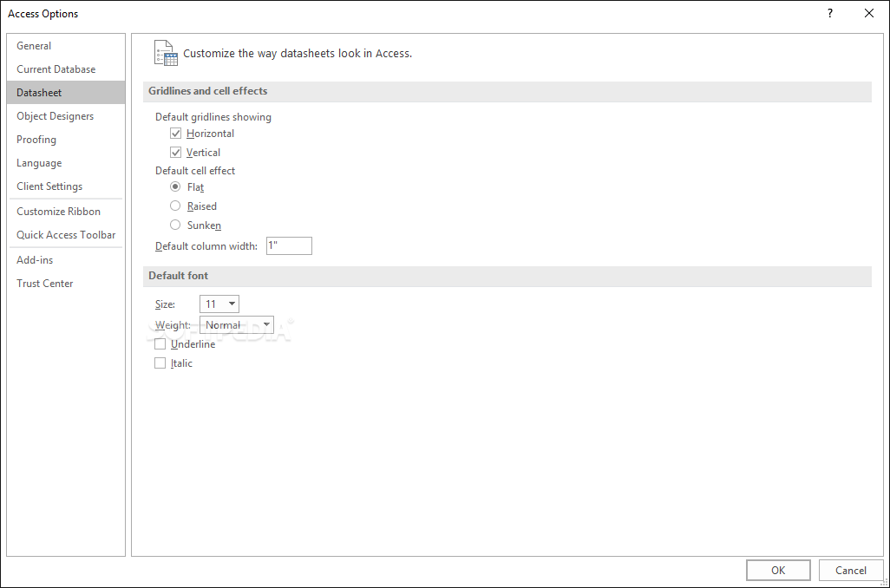Image resolution: width=890 pixels, height=588 pixels.
Task: Open the font Size dropdown
Action: tap(219, 304)
